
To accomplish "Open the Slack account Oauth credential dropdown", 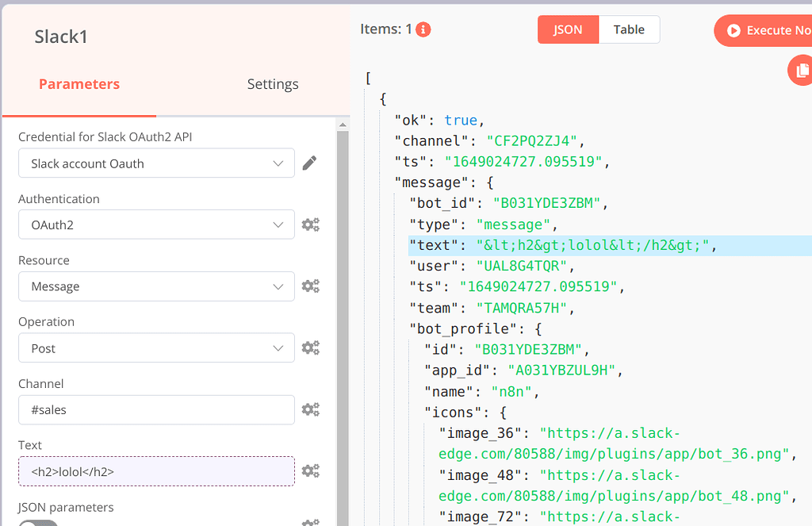I will click(155, 163).
